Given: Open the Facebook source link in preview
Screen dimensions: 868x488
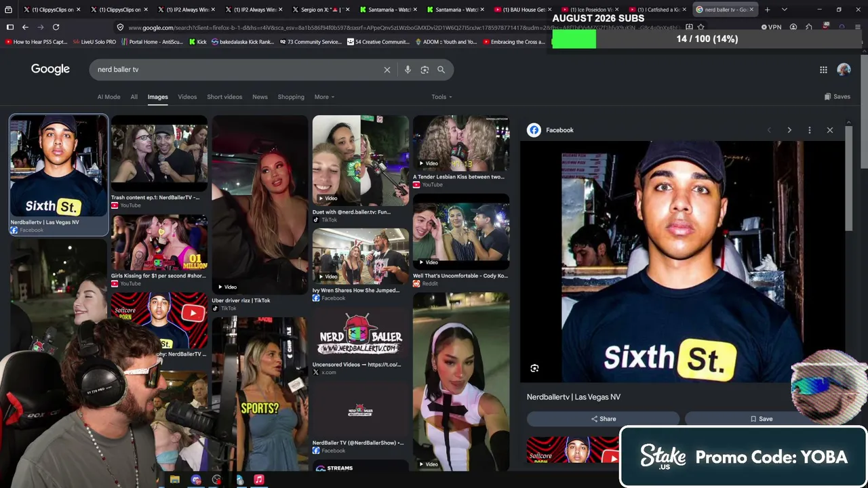Looking at the screenshot, I should [x=551, y=130].
